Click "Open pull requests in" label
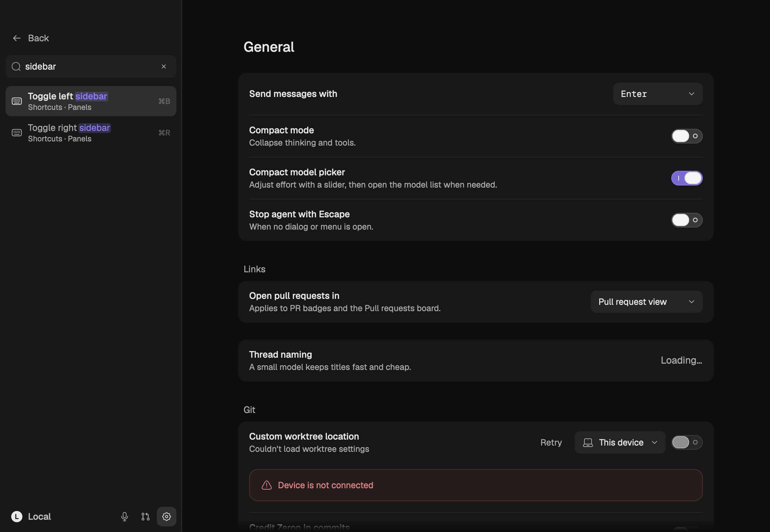 coord(294,296)
